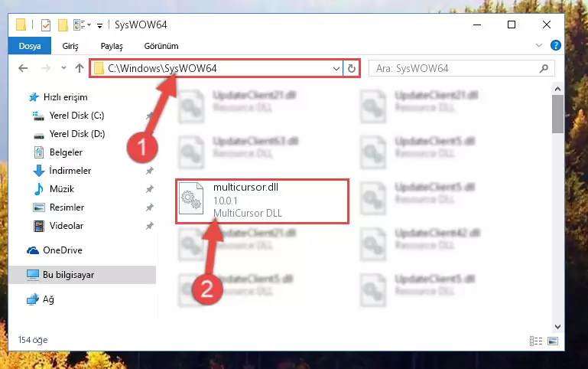Switch to large icons view icon
This screenshot has height=369, width=588.
[552, 341]
